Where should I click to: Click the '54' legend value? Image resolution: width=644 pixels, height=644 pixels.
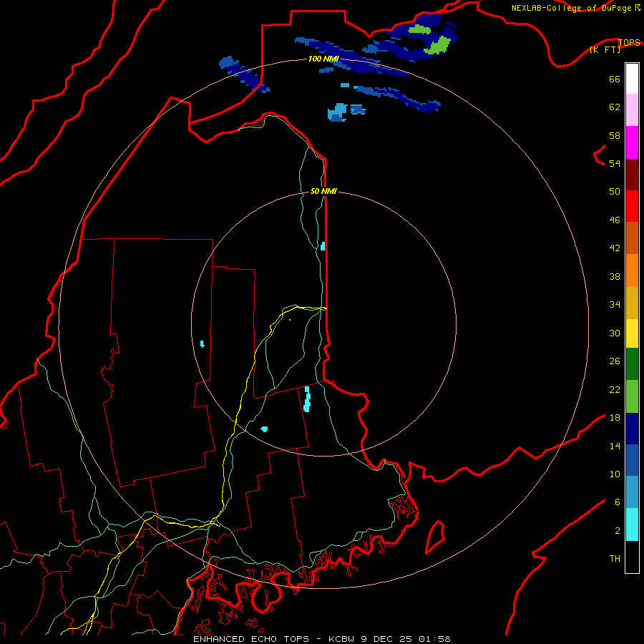click(615, 163)
